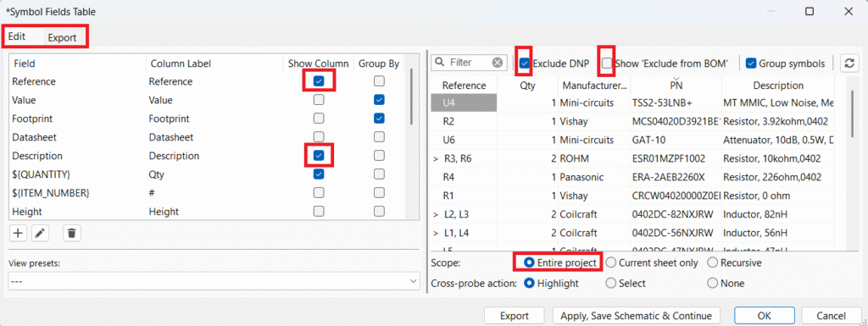Click the delete field trash icon
This screenshot has height=326, width=868.
[x=71, y=233]
